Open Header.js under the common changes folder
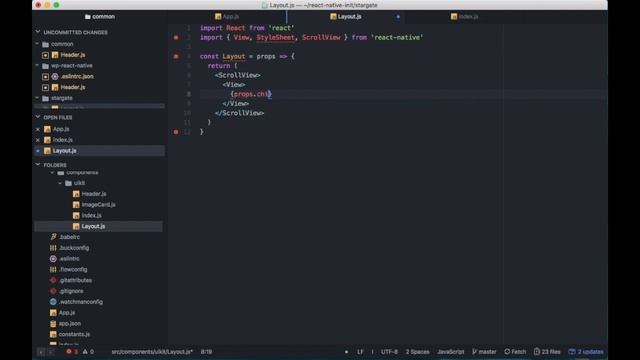The height and width of the screenshot is (360, 640). coord(73,55)
